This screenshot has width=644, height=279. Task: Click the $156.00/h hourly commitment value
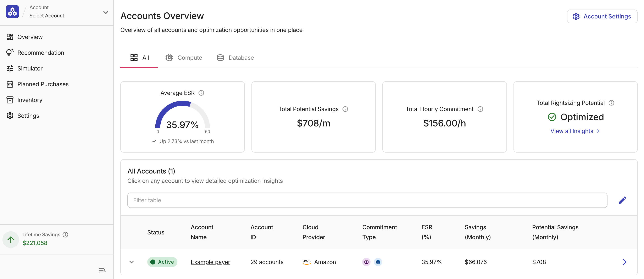pos(444,123)
